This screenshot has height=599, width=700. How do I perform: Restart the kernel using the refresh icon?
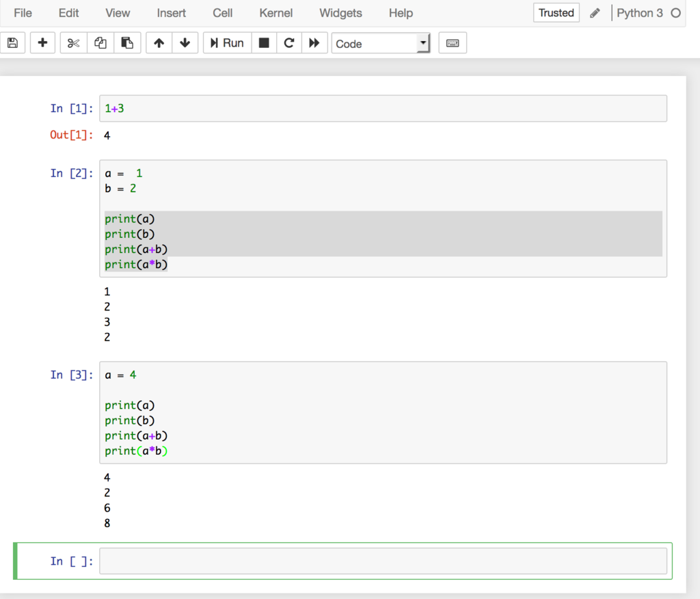point(289,42)
